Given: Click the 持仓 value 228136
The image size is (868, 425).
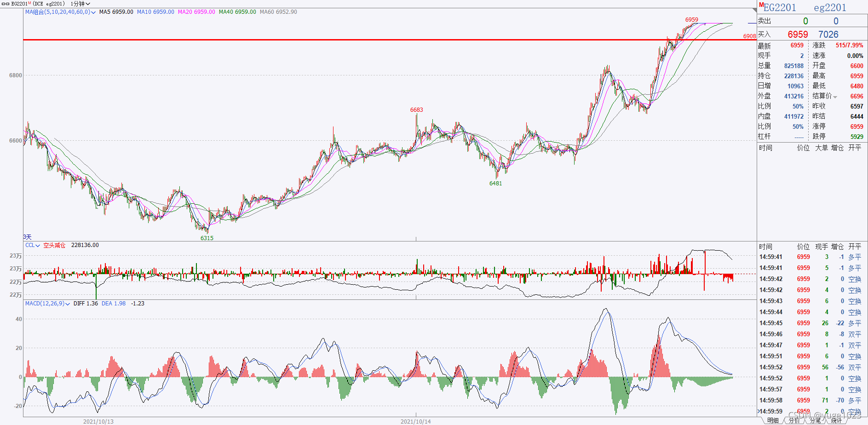Looking at the screenshot, I should coord(794,76).
